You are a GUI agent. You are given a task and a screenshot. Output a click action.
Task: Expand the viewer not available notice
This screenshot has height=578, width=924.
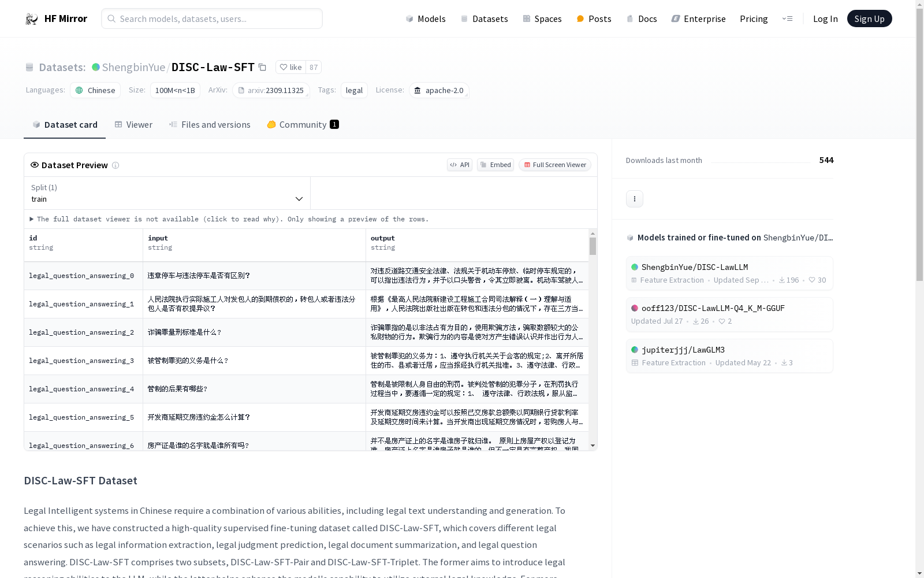pyautogui.click(x=229, y=219)
